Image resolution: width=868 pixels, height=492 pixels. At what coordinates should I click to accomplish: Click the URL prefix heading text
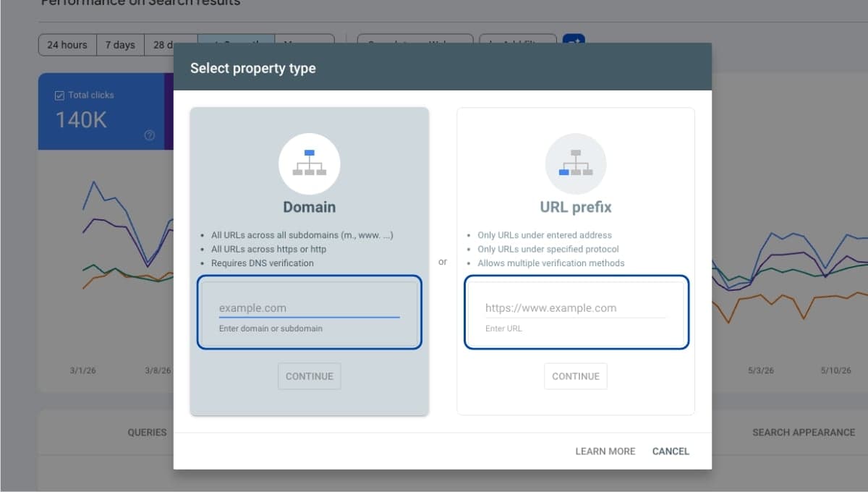[576, 207]
